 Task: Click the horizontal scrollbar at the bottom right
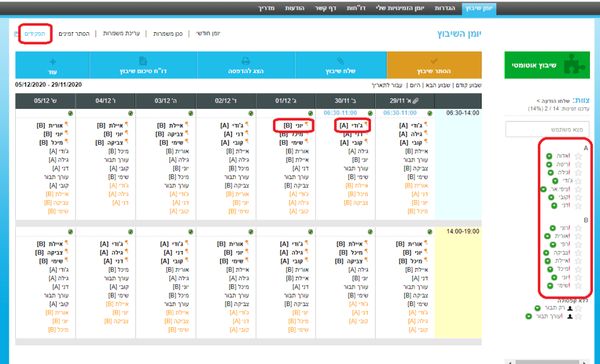(551, 362)
